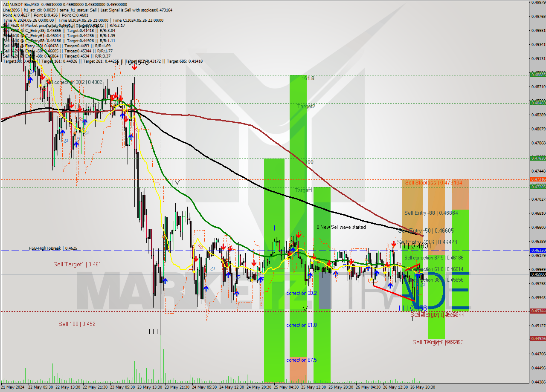Click the green 0.47205 price tag
The image size is (546, 392).
point(537,187)
